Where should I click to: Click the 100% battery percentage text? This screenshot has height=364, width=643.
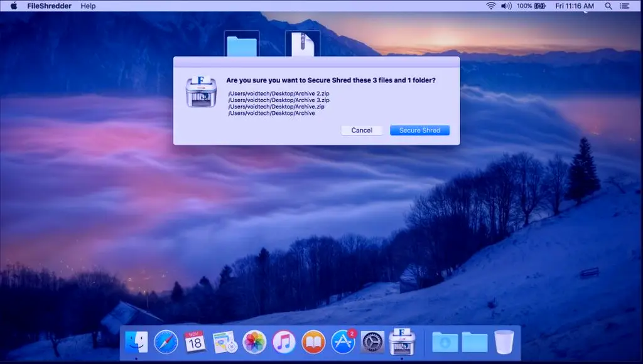coord(524,6)
